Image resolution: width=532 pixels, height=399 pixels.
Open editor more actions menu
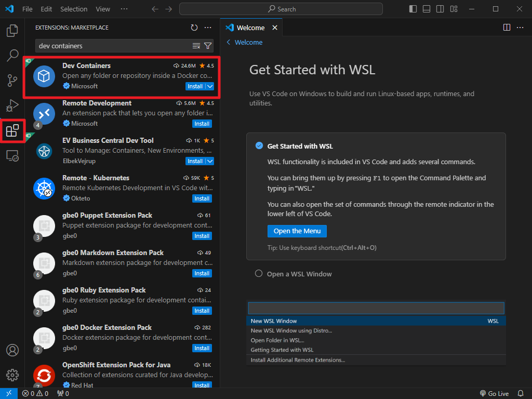point(520,28)
